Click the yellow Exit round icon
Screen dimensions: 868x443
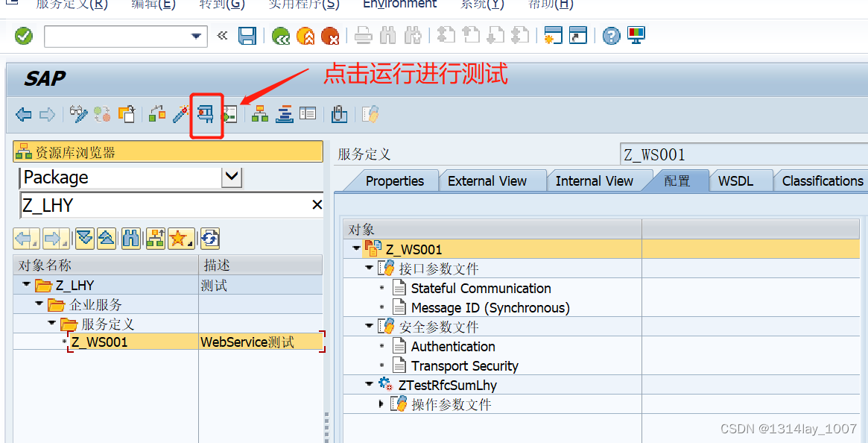tap(305, 36)
